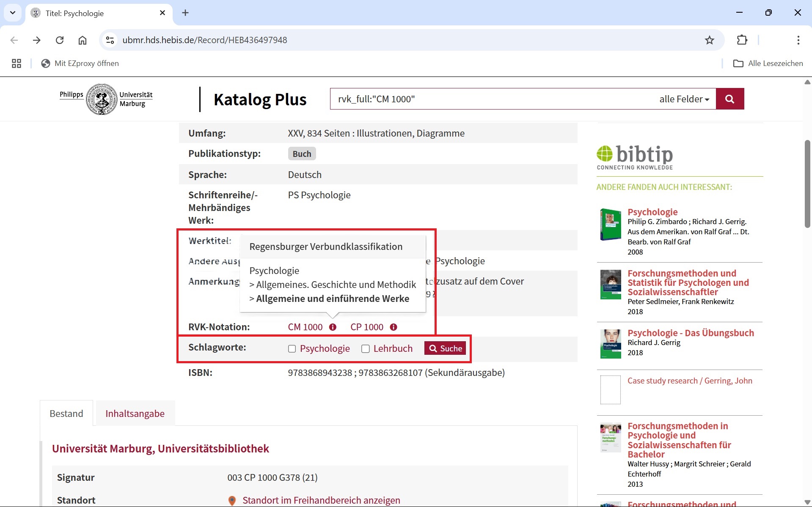The image size is (812, 507).
Task: Click info icon next to CP 1000
Action: (394, 327)
